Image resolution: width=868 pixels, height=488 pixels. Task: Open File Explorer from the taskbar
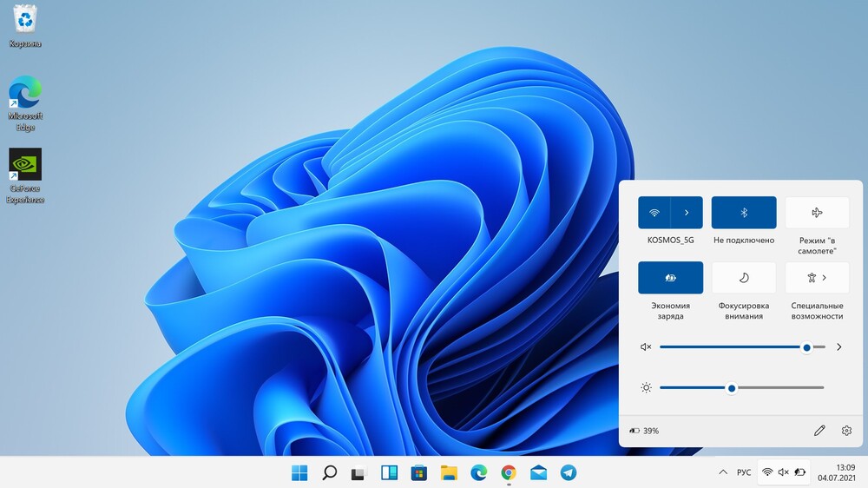(449, 472)
